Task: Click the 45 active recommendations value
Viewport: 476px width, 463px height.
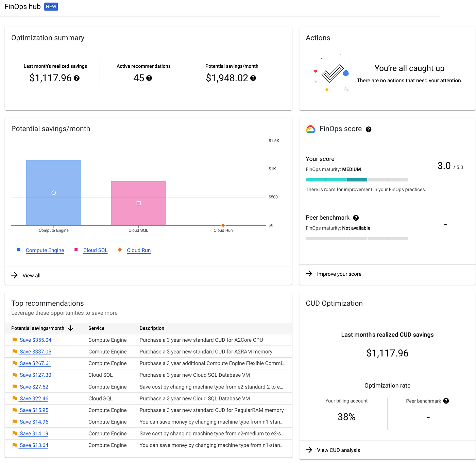Action: [x=139, y=78]
